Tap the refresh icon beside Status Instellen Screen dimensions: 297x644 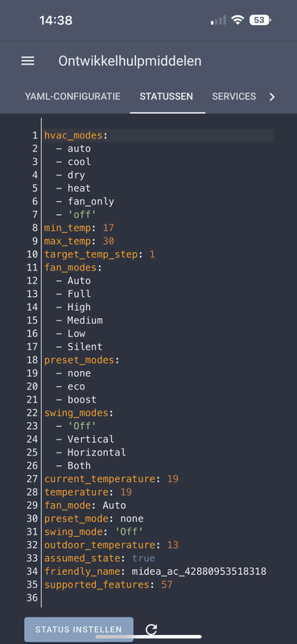click(x=151, y=629)
